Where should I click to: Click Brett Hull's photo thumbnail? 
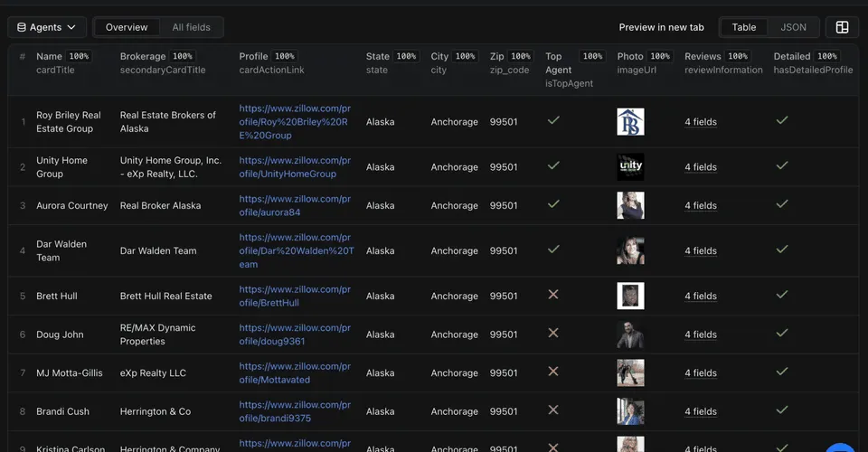[630, 296]
